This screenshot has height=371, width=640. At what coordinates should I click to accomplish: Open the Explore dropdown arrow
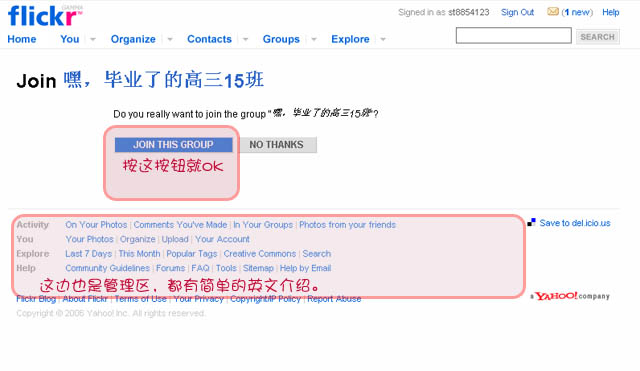[x=383, y=39]
